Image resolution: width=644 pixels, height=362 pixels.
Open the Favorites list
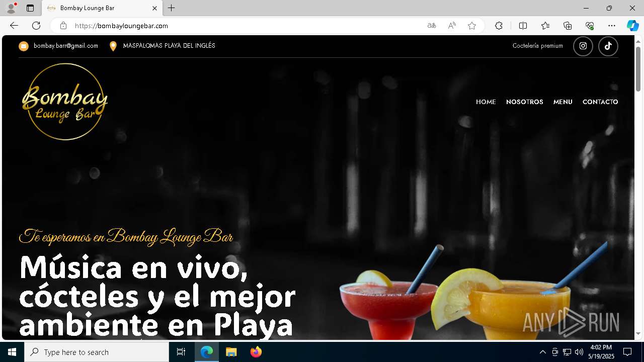coord(545,26)
